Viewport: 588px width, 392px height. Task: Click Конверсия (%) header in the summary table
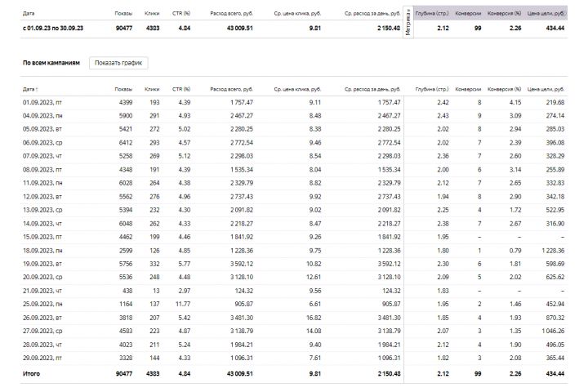(505, 14)
